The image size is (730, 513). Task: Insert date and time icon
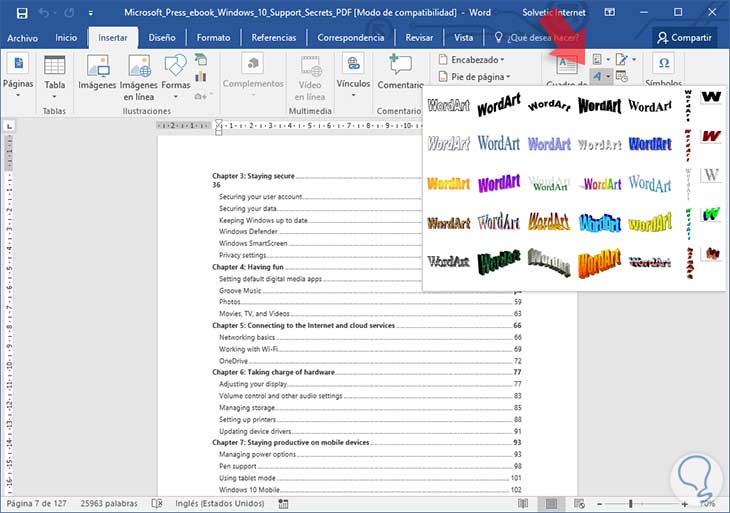(x=622, y=76)
